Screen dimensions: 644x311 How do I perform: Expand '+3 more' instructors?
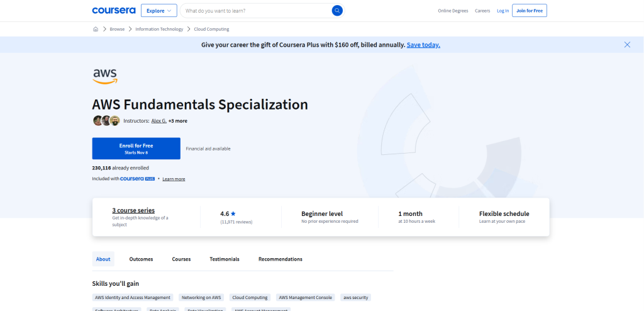tap(178, 121)
